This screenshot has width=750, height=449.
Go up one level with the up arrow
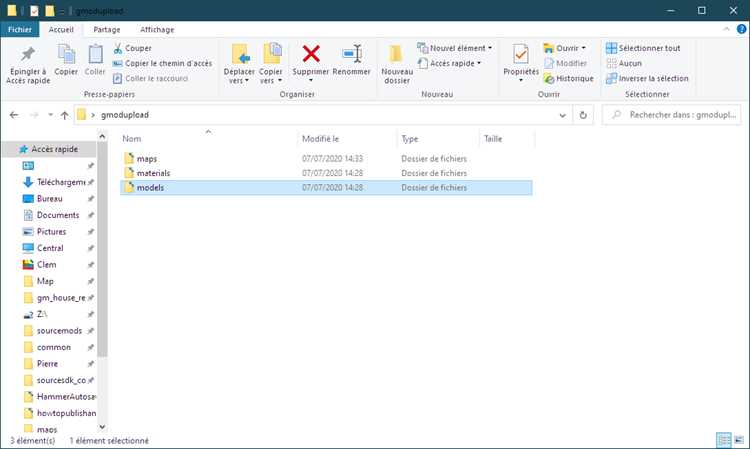coord(65,115)
